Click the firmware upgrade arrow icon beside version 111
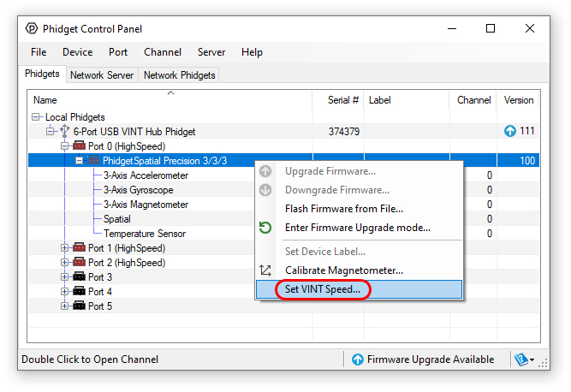This screenshot has height=392, width=571. 511,132
